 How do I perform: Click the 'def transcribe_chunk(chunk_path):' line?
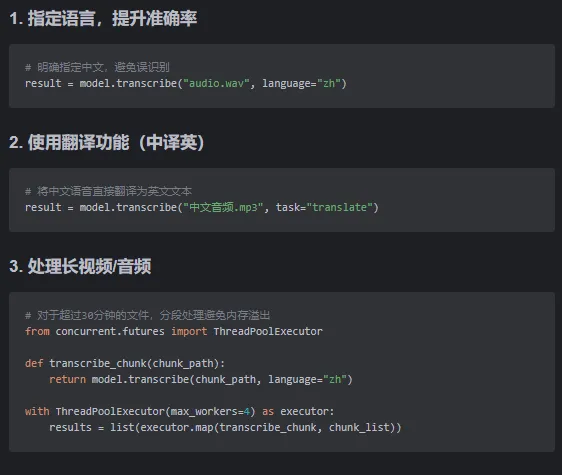click(125, 363)
